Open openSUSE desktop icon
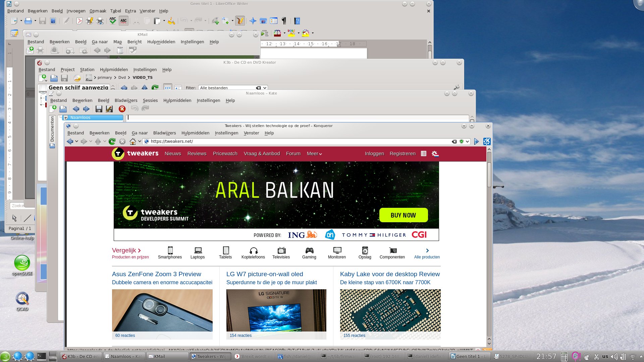Viewport: 644px width, 362px height. (22, 265)
